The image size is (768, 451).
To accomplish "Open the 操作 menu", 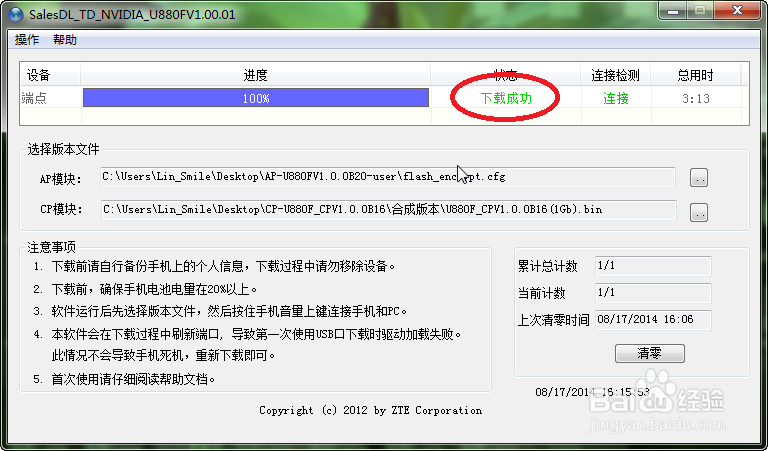I will (x=26, y=40).
